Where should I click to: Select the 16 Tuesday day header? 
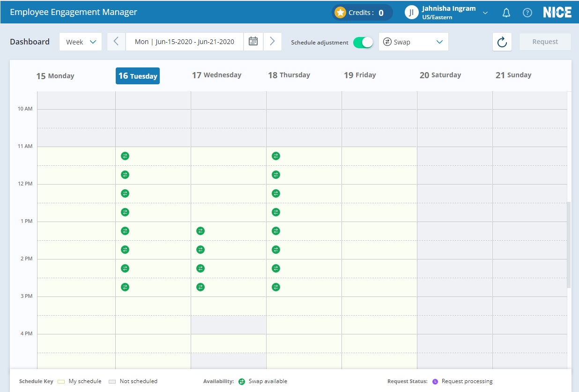click(138, 76)
